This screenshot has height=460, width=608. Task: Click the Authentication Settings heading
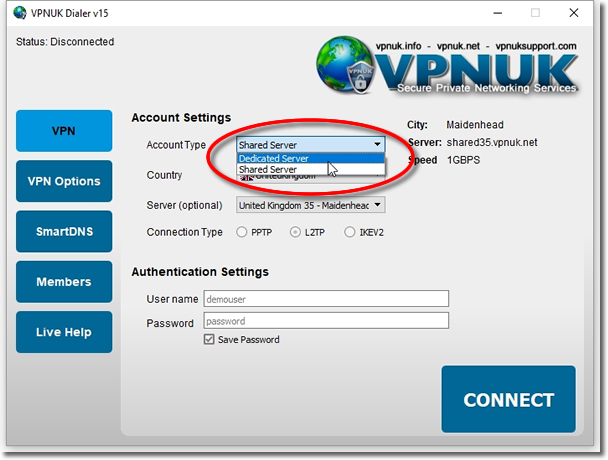pyautogui.click(x=200, y=272)
